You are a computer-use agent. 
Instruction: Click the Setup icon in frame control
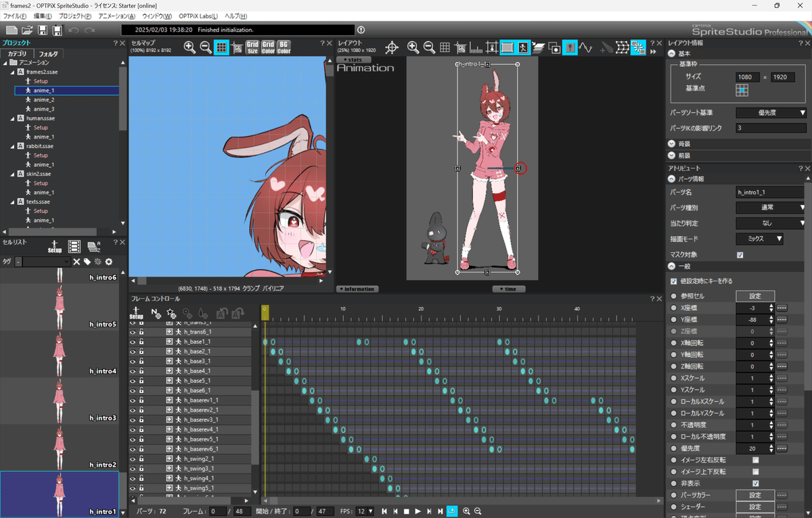click(x=136, y=313)
